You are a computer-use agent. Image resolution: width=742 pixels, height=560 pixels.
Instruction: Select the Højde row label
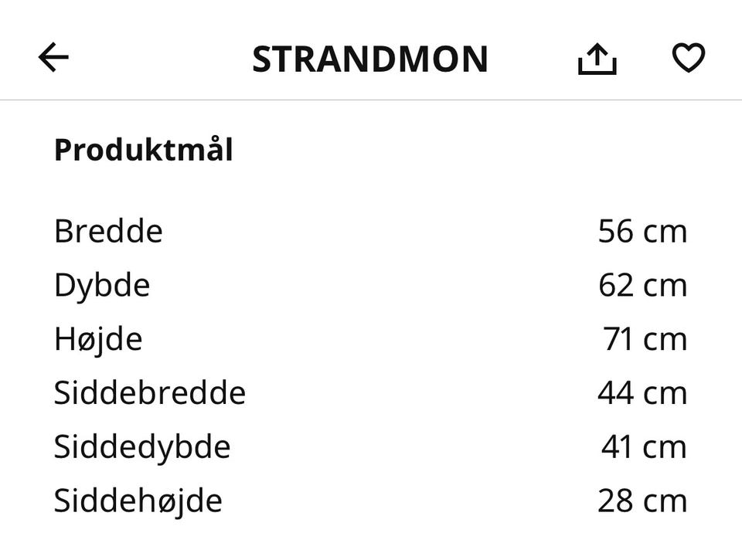pyautogui.click(x=98, y=340)
